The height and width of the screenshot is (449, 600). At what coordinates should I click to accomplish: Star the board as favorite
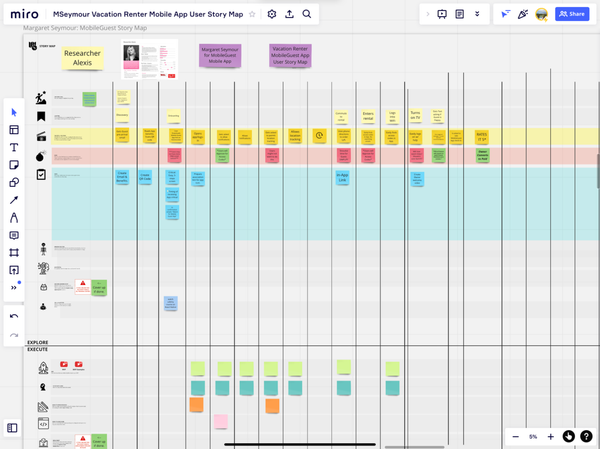pyautogui.click(x=252, y=15)
